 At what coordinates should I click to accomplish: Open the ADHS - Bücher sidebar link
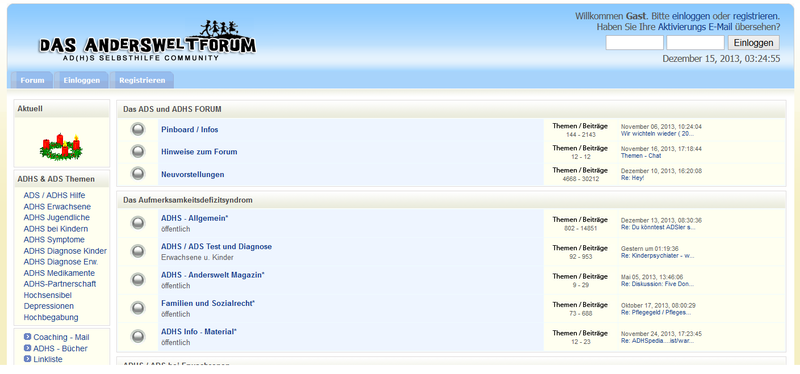click(60, 348)
